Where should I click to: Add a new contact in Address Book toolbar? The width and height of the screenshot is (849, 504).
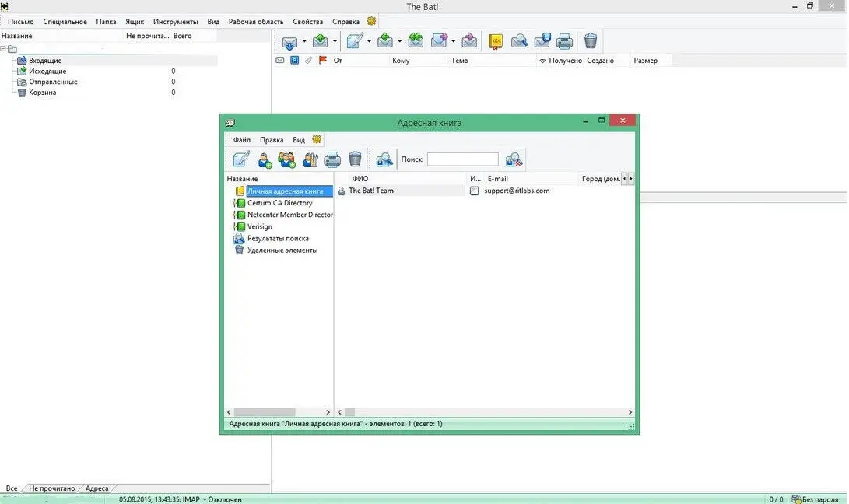tap(265, 159)
